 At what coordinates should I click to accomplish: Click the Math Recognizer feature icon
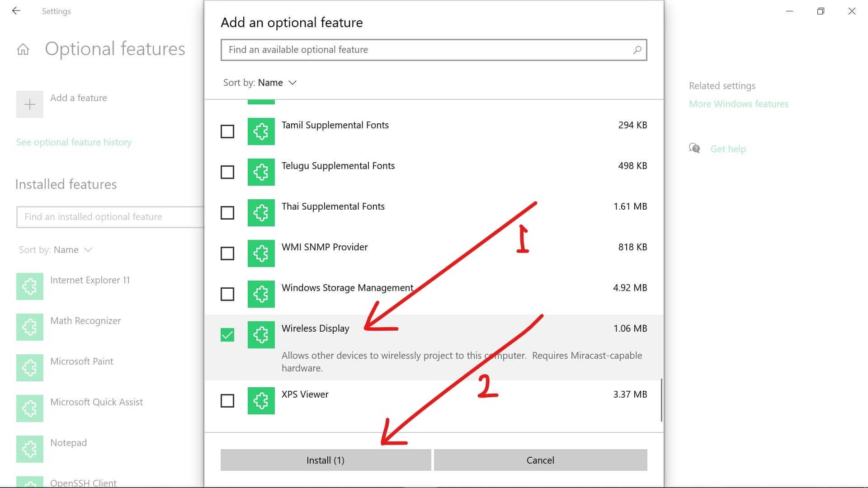pos(30,327)
